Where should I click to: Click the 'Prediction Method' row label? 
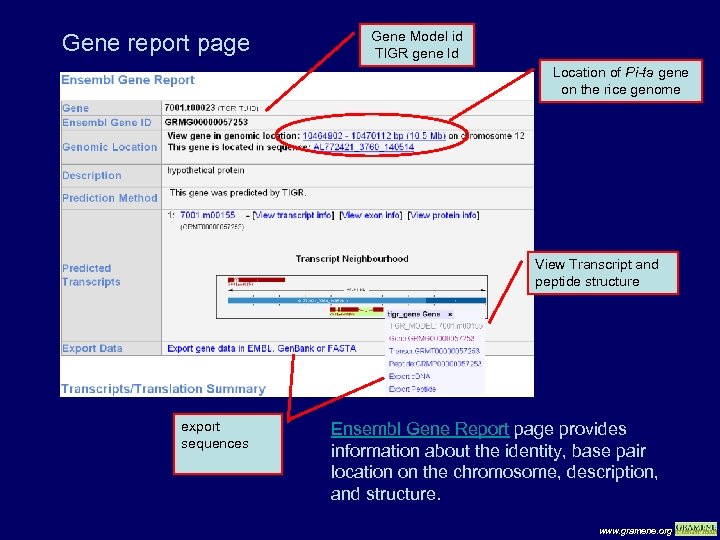coord(109,198)
